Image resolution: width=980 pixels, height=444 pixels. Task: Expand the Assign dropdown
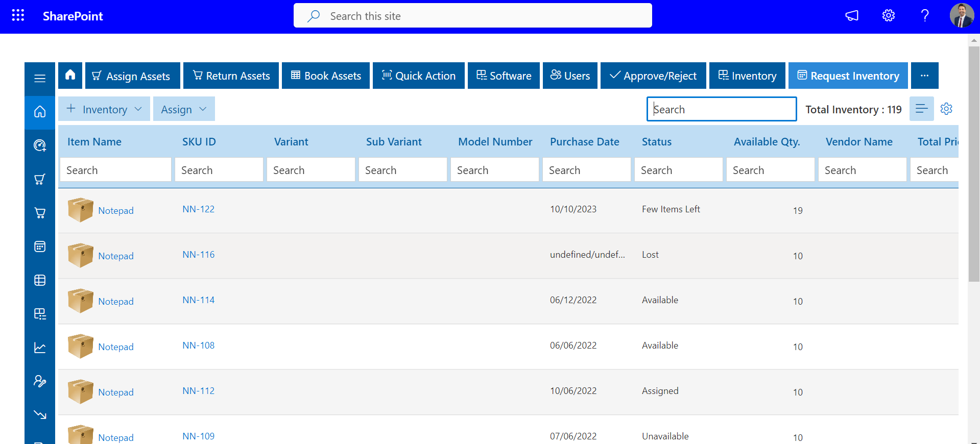183,109
